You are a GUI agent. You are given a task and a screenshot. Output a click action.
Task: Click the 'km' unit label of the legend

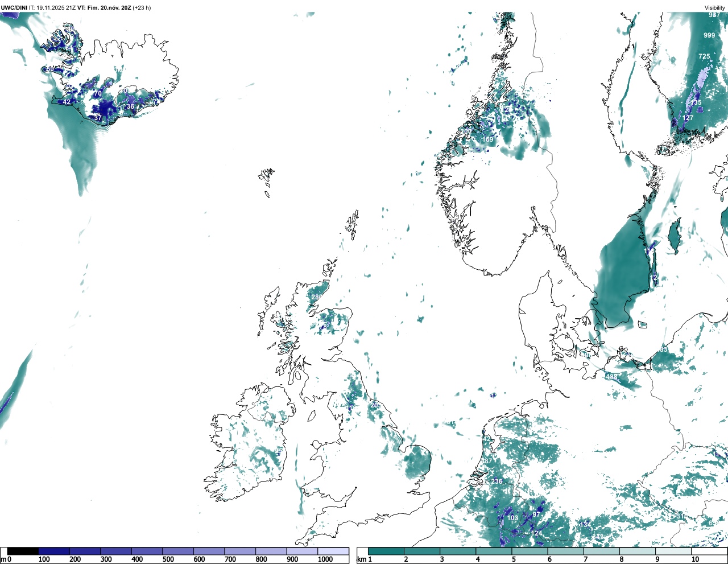[x=362, y=559]
